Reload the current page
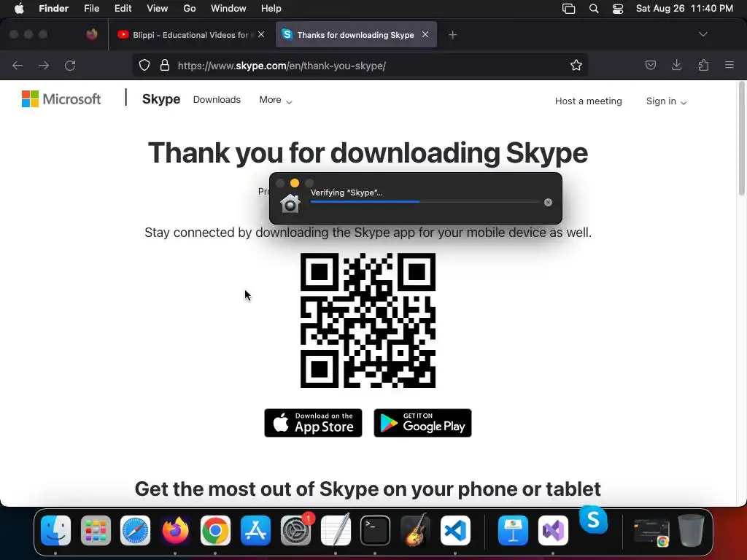Screen dimensions: 747x560 point(70,65)
